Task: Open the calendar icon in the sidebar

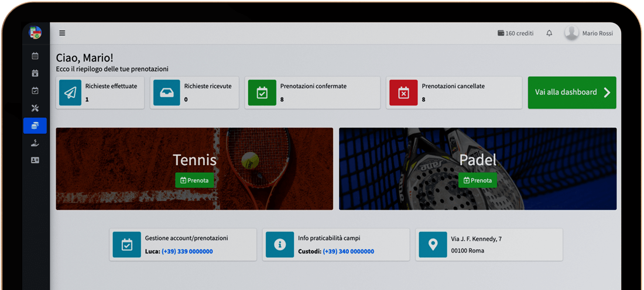Action: 35,56
